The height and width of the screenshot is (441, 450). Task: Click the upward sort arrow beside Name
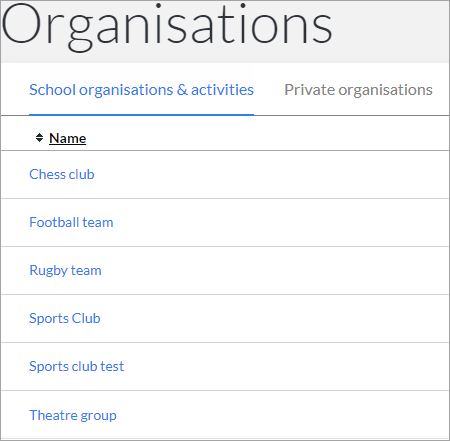[x=39, y=135]
